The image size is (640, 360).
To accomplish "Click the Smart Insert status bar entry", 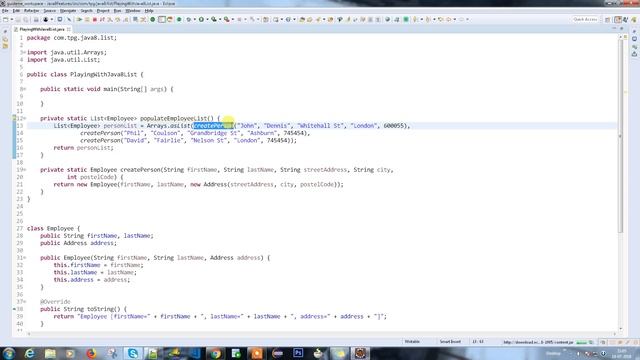I will (450, 342).
